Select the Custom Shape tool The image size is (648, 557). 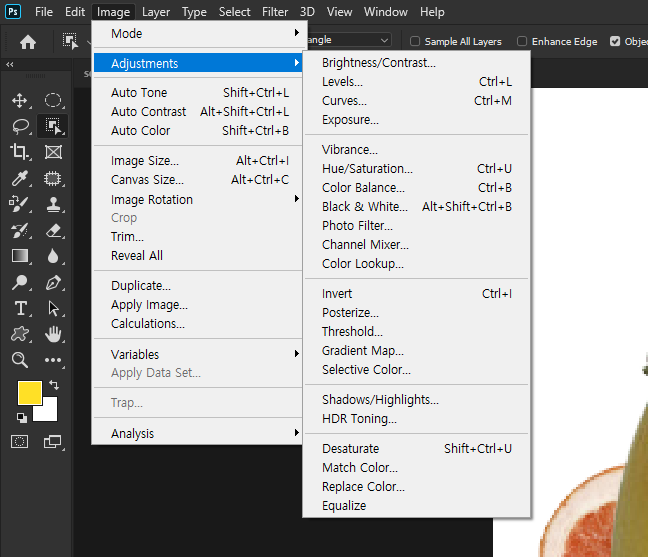(x=19, y=334)
